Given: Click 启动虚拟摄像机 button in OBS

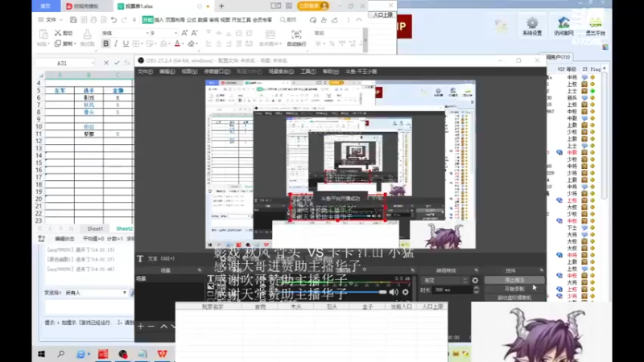Looking at the screenshot, I should [514, 298].
